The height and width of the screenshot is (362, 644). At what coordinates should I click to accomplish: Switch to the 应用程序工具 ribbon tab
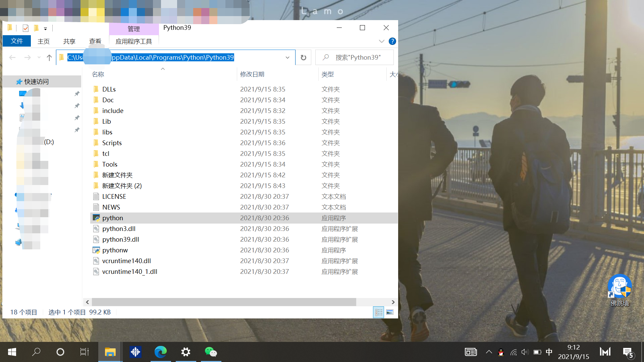[133, 41]
